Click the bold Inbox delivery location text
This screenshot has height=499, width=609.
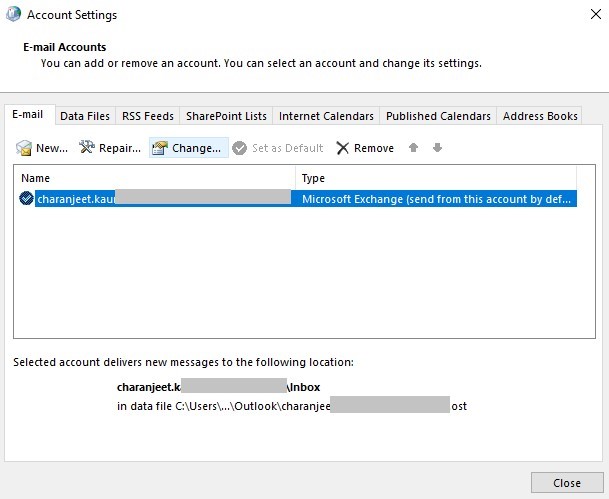click(x=218, y=387)
